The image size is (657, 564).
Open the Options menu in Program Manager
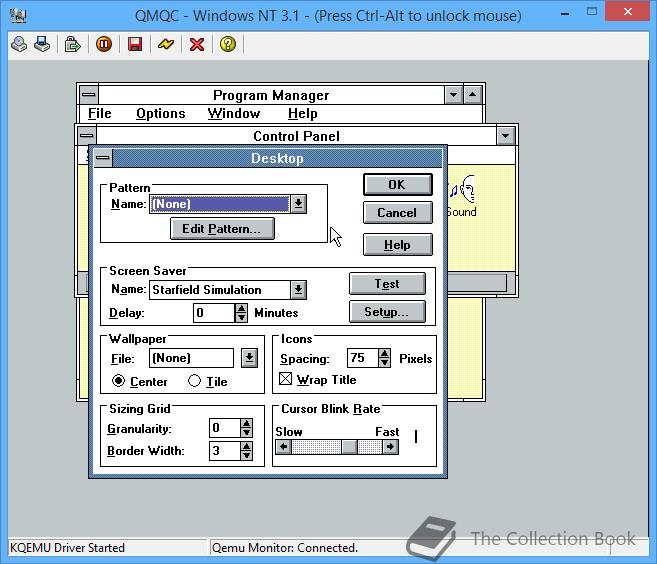tap(160, 114)
